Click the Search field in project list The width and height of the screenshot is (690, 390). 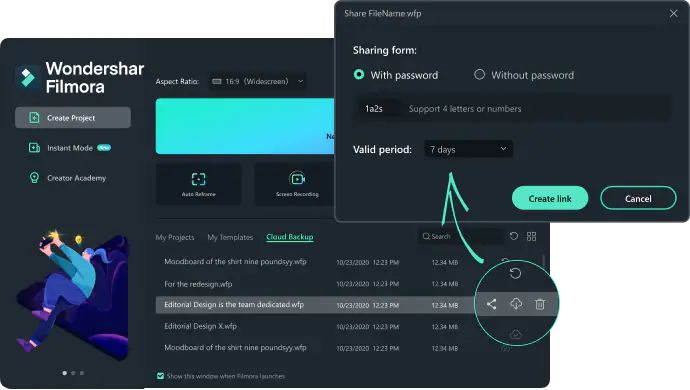(x=460, y=236)
